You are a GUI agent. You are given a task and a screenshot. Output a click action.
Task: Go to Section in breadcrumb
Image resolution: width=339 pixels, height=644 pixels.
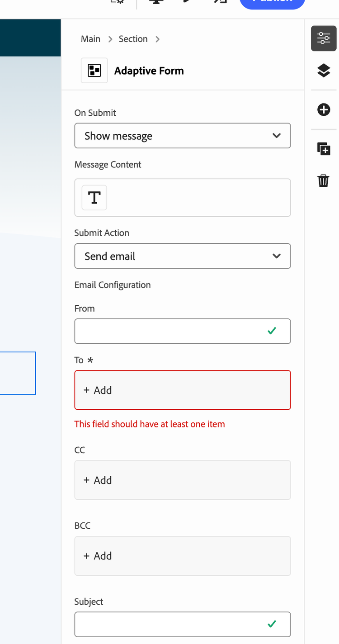[x=133, y=39]
